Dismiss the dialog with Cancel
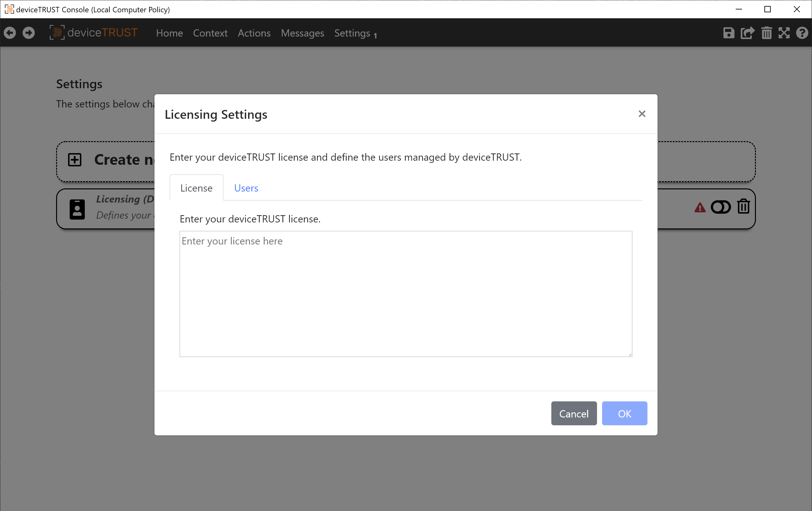Image resolution: width=812 pixels, height=511 pixels. 574,413
